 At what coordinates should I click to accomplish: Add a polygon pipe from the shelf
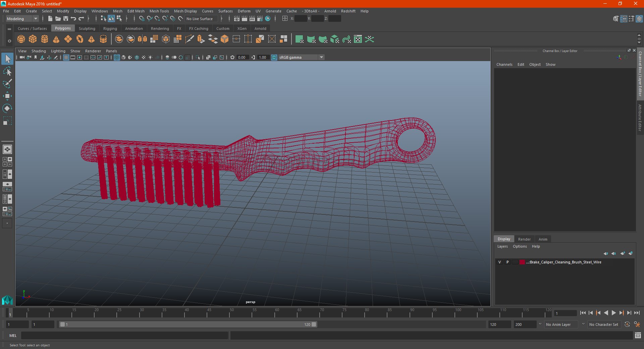[x=103, y=39]
